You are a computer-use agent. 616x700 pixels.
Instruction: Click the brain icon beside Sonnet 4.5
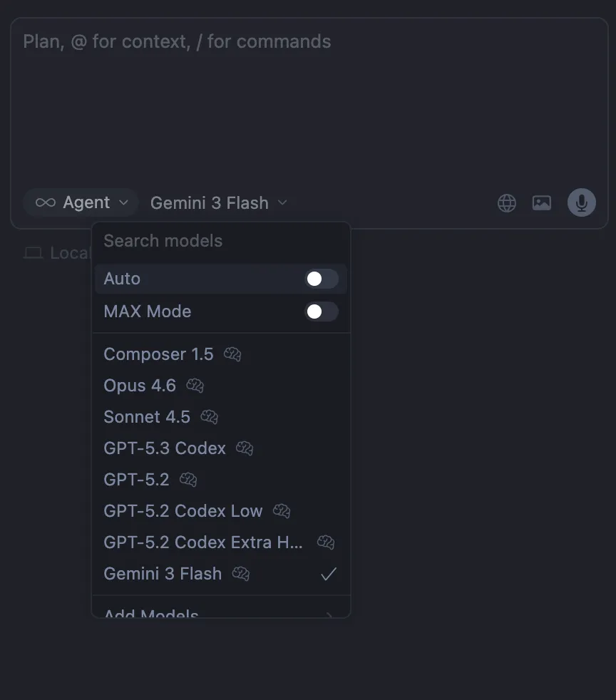click(210, 417)
